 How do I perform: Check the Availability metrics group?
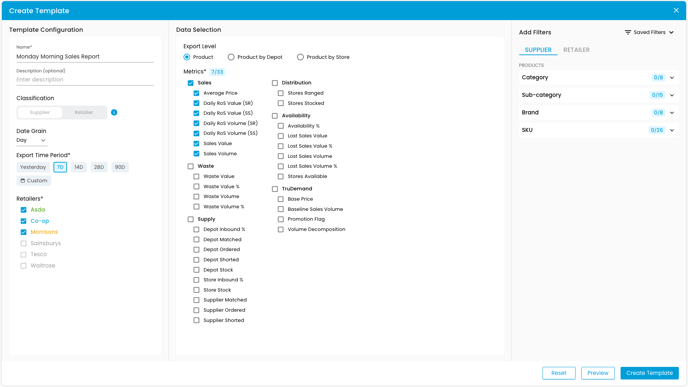(x=275, y=116)
